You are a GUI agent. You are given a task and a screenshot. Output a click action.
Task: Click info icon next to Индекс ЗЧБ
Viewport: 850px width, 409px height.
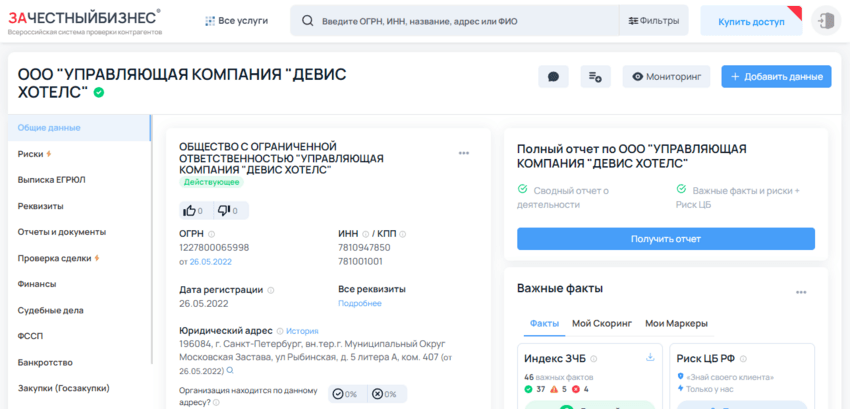594,359
